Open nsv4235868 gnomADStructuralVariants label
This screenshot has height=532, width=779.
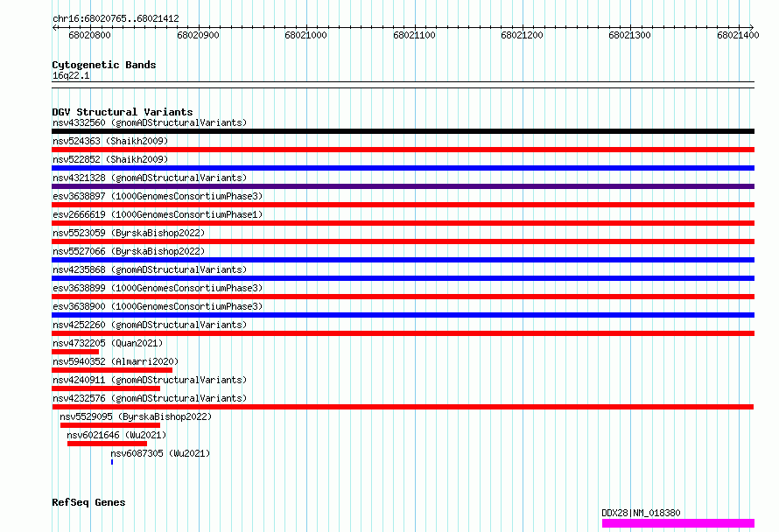click(150, 269)
